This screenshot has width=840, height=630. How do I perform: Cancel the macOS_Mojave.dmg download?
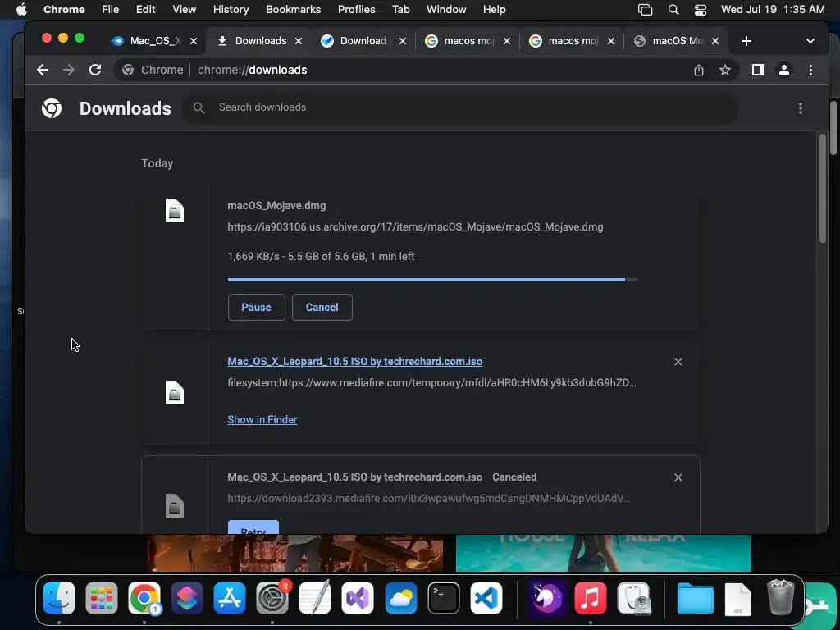click(x=322, y=308)
